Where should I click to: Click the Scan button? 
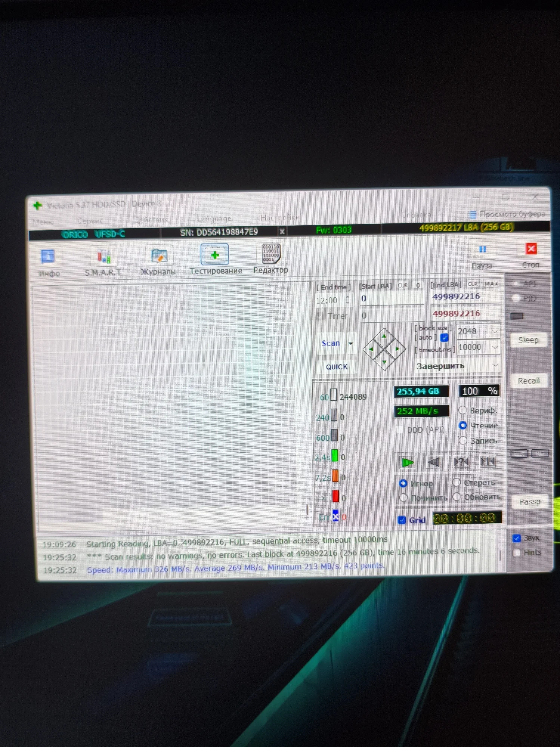pyautogui.click(x=331, y=343)
